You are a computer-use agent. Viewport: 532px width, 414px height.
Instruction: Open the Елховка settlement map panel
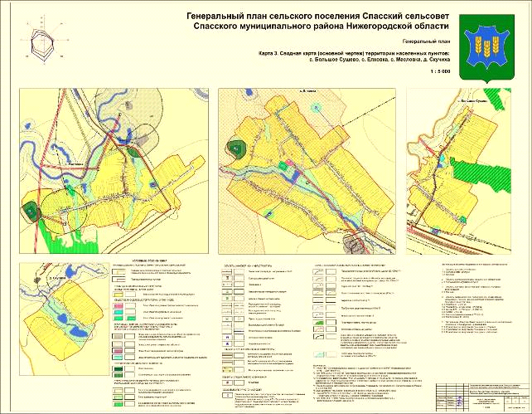(307, 171)
